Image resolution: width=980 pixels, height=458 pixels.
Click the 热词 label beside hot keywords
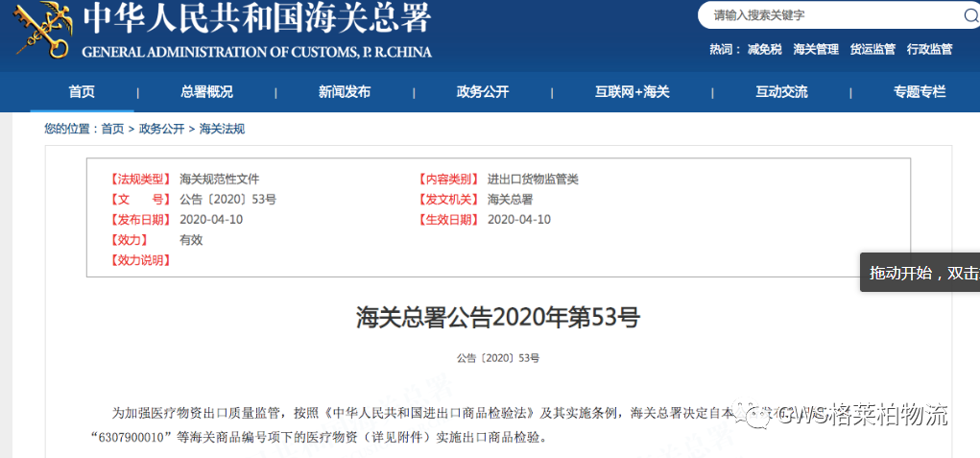[x=723, y=49]
